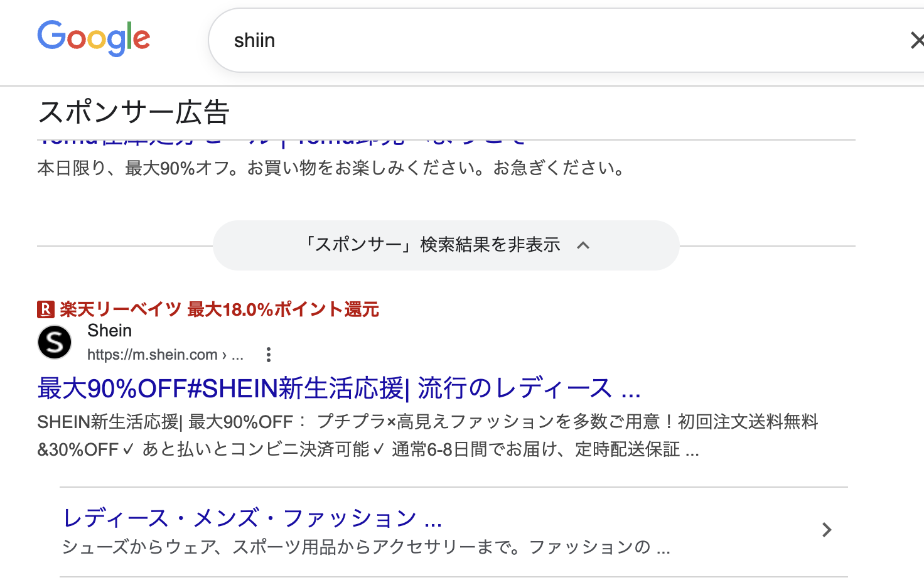Click the Google logo
This screenshot has height=585, width=924.
tap(94, 39)
